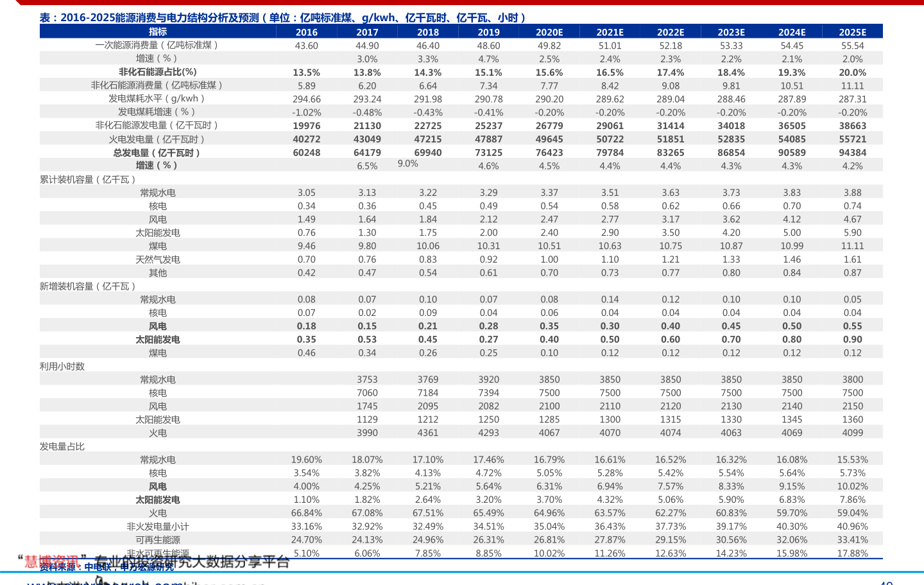Select the row label '非火发电量小计'
Image resolution: width=924 pixels, height=585 pixels.
tap(158, 527)
